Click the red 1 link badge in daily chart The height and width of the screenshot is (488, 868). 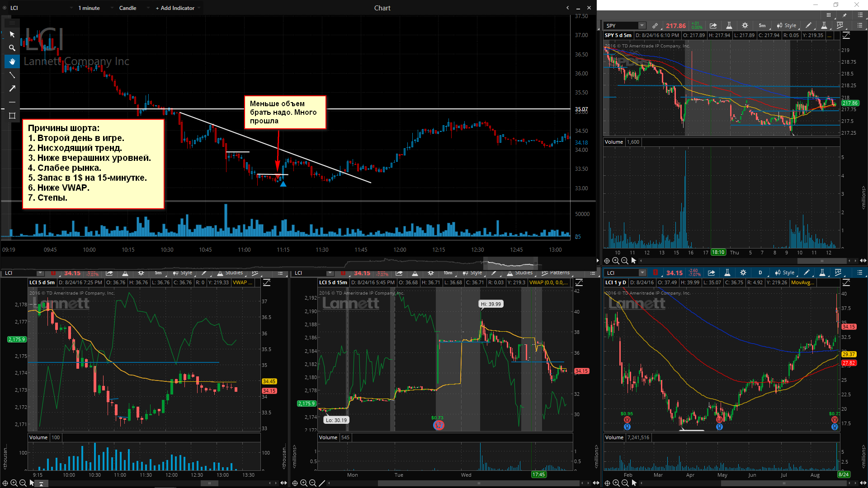[x=656, y=273]
